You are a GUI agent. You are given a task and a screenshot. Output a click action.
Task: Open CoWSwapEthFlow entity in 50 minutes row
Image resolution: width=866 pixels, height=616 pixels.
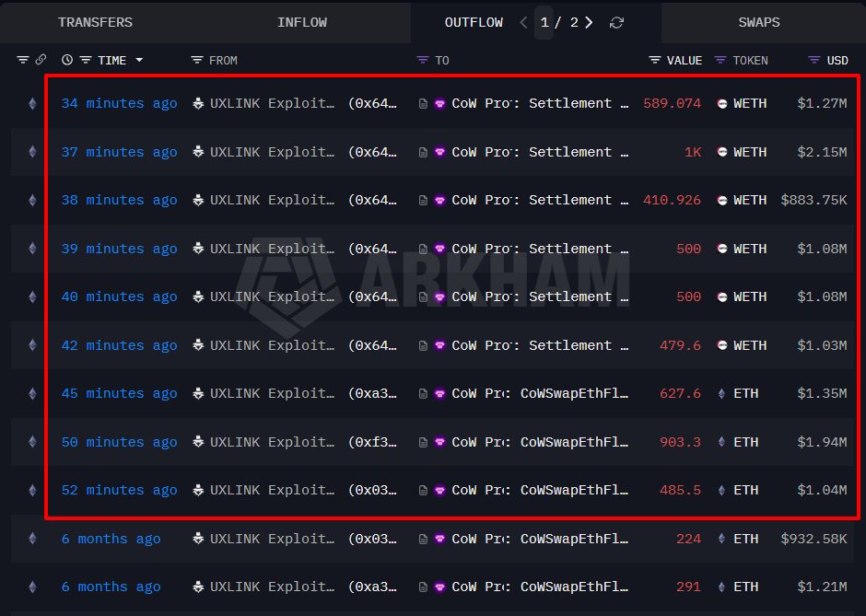coord(540,442)
